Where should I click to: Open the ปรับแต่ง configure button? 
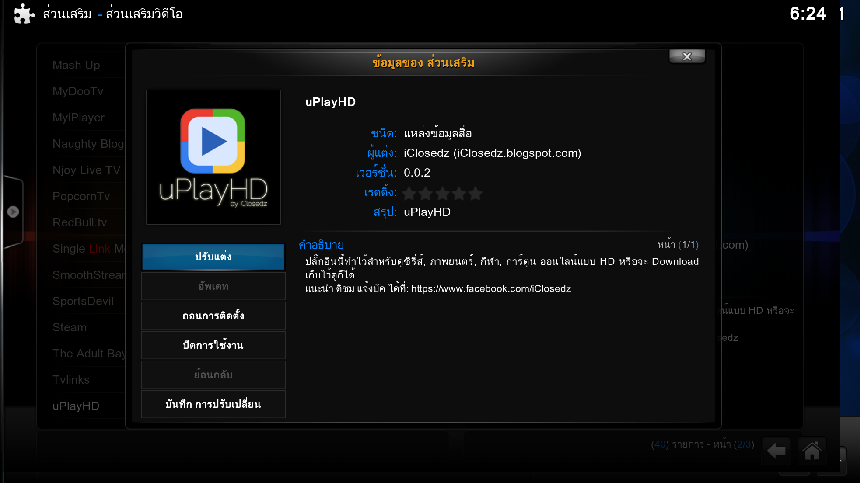point(213,257)
